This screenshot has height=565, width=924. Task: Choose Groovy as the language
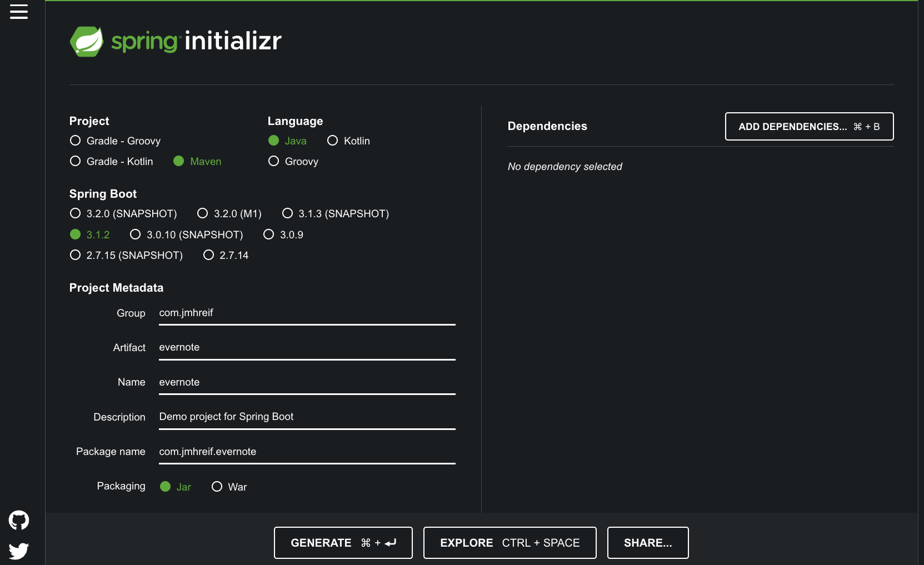pos(293,162)
